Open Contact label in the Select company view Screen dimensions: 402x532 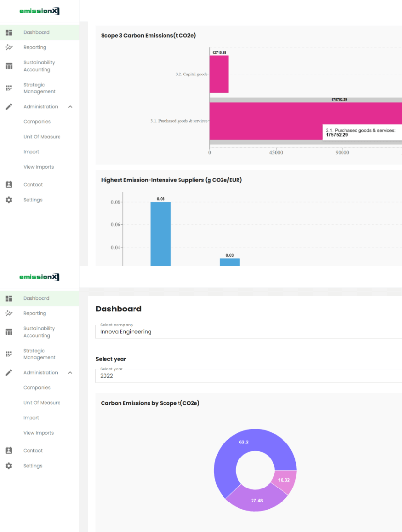33,451
